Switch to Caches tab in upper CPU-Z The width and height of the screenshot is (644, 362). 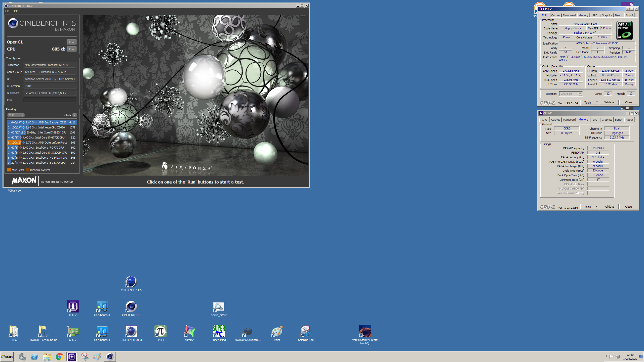(555, 15)
